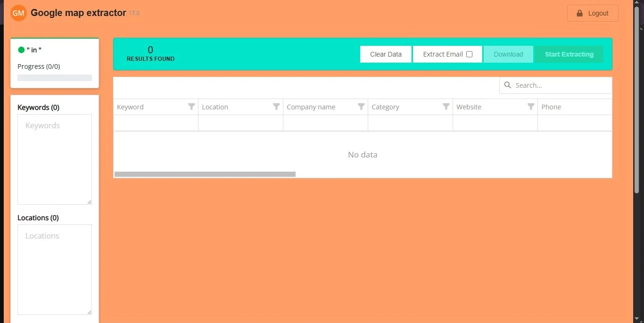Click the "Locations (0)" label

[38, 218]
